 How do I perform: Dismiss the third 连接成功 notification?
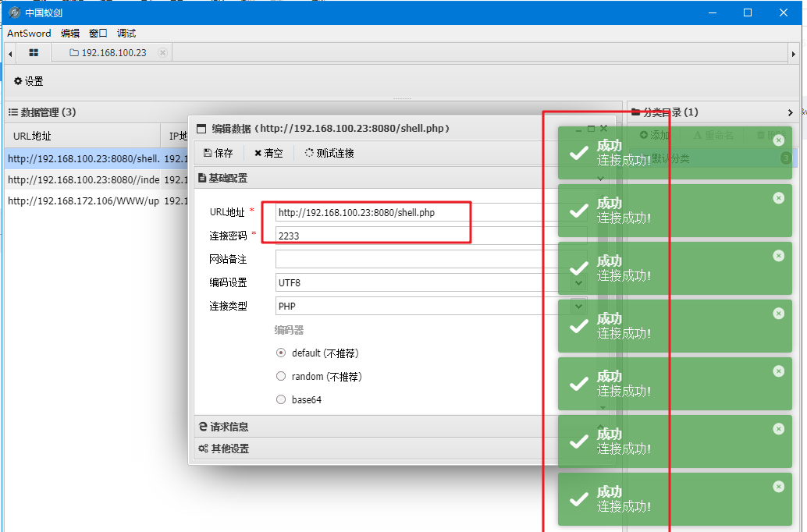[x=779, y=256]
